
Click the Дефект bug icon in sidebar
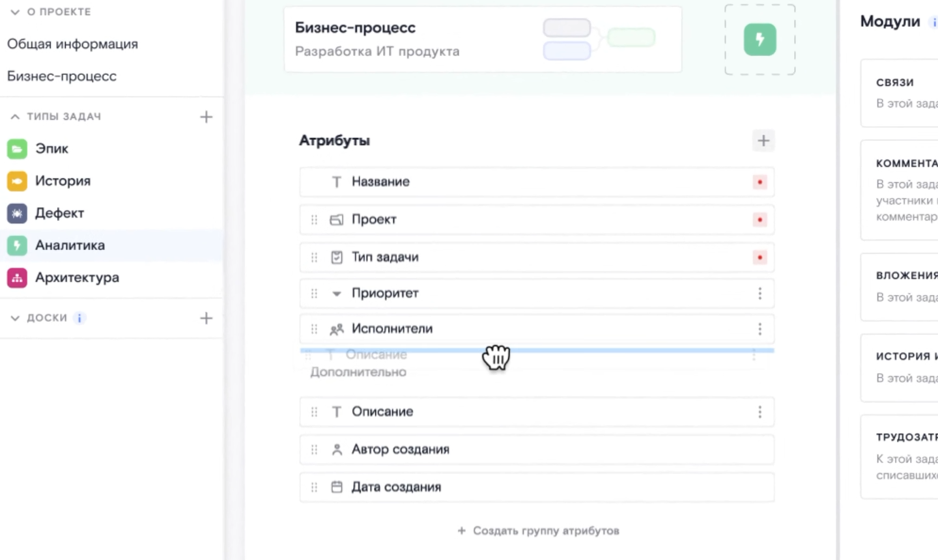click(17, 213)
